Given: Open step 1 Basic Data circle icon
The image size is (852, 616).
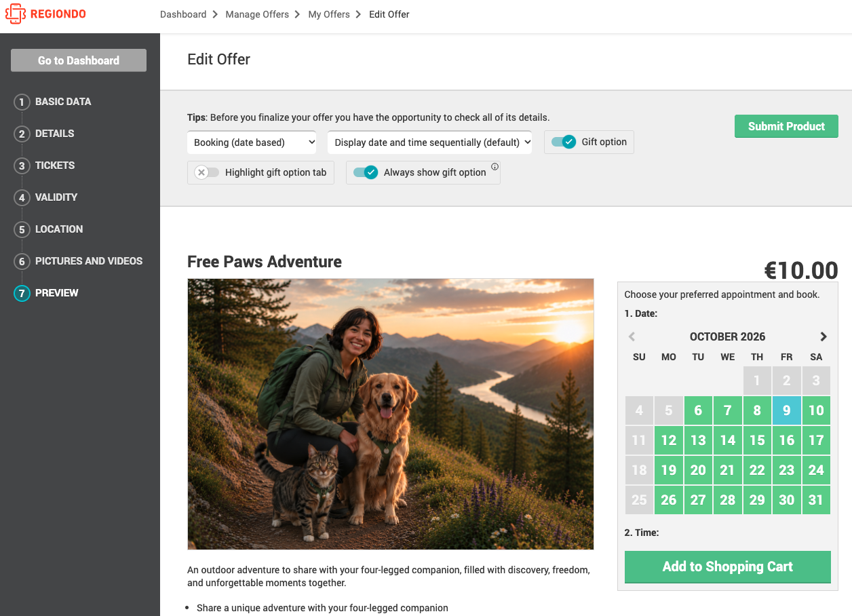Looking at the screenshot, I should coord(22,102).
